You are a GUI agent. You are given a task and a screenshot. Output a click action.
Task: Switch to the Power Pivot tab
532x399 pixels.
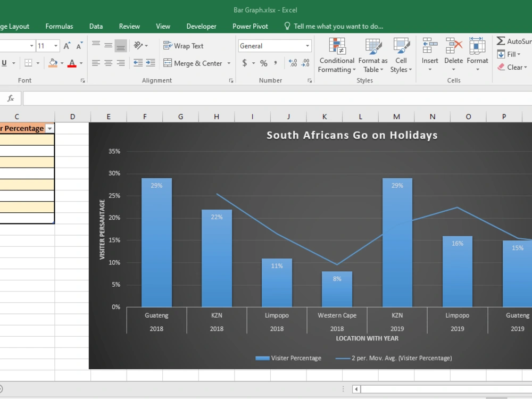pyautogui.click(x=250, y=26)
